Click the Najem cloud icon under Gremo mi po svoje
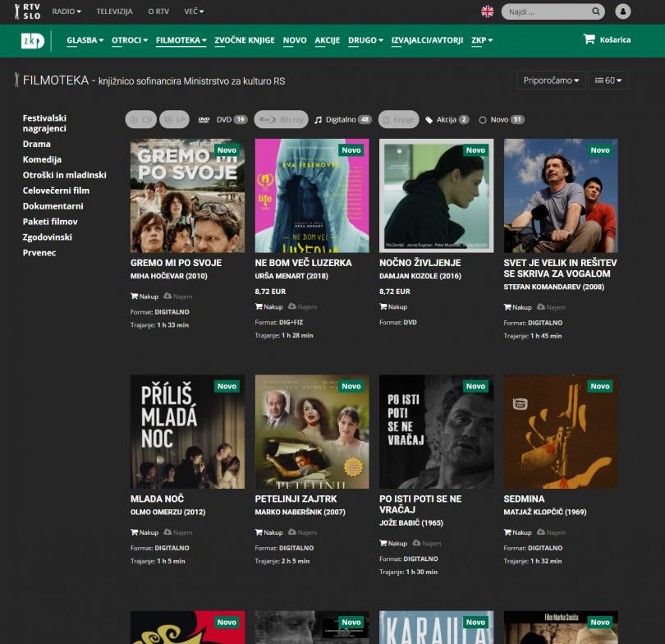The width and height of the screenshot is (665, 644). [x=167, y=296]
